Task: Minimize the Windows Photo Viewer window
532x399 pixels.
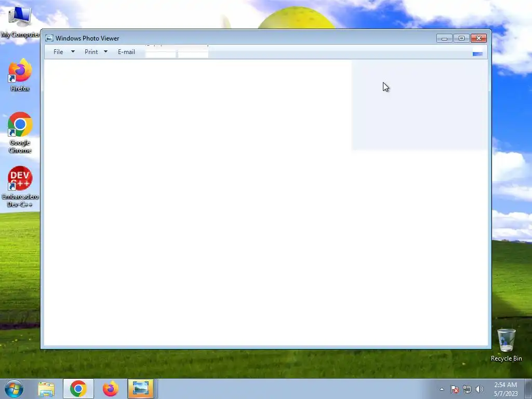Action: point(444,38)
